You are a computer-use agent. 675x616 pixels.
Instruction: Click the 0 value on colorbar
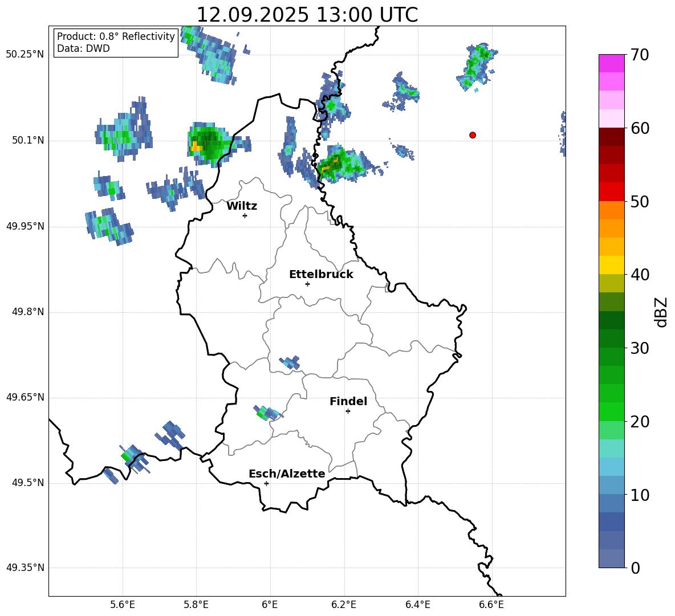click(x=636, y=568)
